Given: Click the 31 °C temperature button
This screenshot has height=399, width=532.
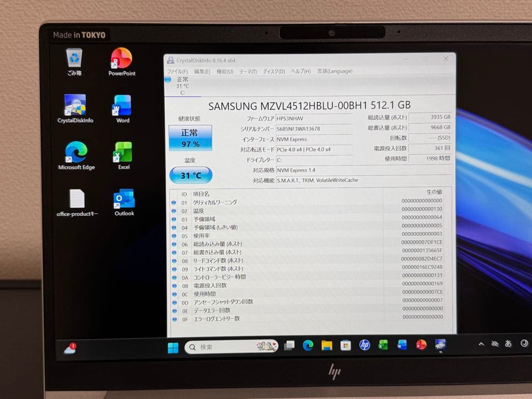Looking at the screenshot, I should 191,175.
